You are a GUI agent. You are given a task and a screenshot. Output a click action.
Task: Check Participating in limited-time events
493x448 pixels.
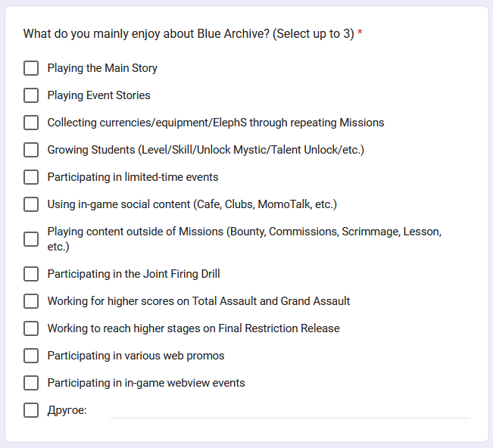coord(31,177)
